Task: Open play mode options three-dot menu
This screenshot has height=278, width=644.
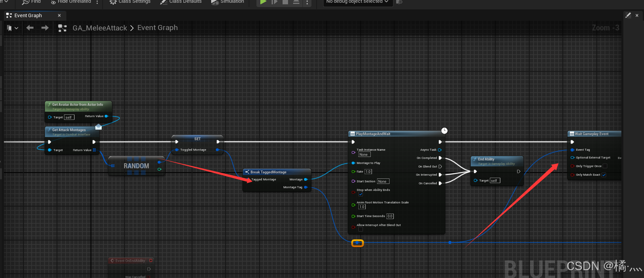Action: [x=307, y=3]
